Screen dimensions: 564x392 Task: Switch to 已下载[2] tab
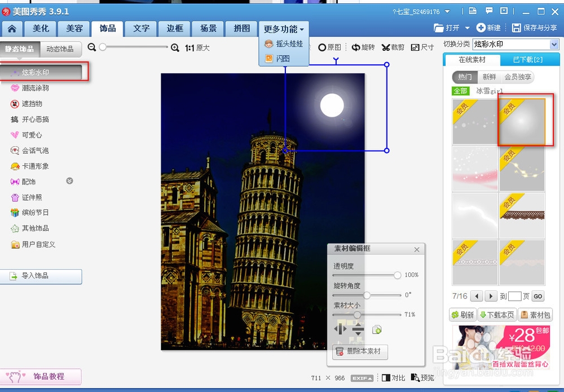(528, 60)
